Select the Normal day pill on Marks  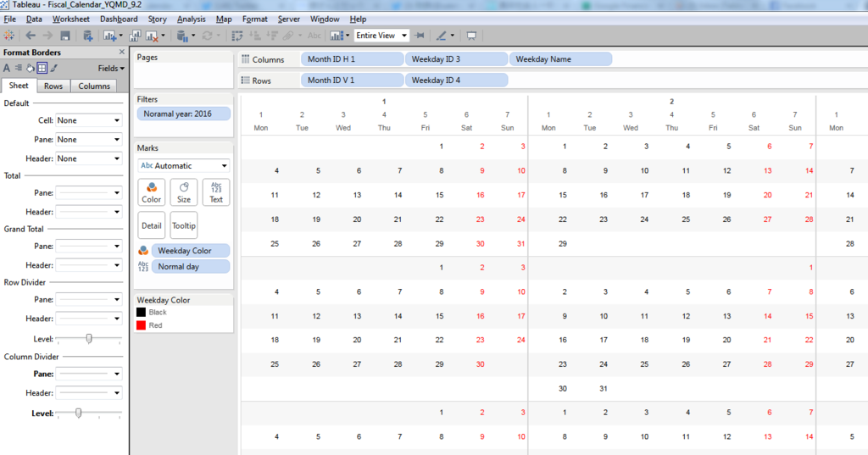click(191, 266)
